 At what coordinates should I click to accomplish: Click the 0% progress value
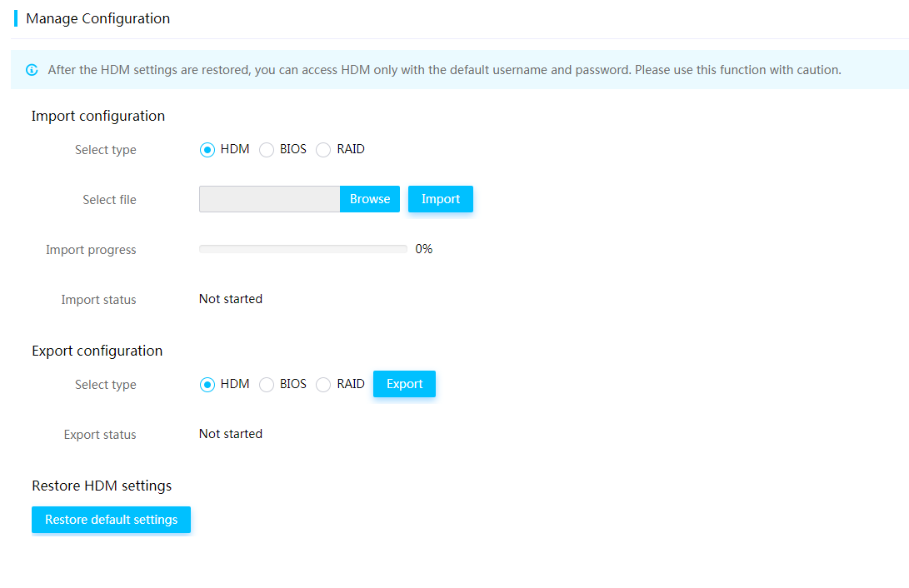tap(424, 249)
